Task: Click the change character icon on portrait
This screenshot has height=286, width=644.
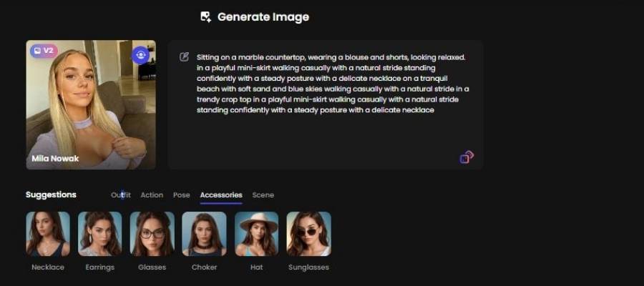Action: coord(140,55)
